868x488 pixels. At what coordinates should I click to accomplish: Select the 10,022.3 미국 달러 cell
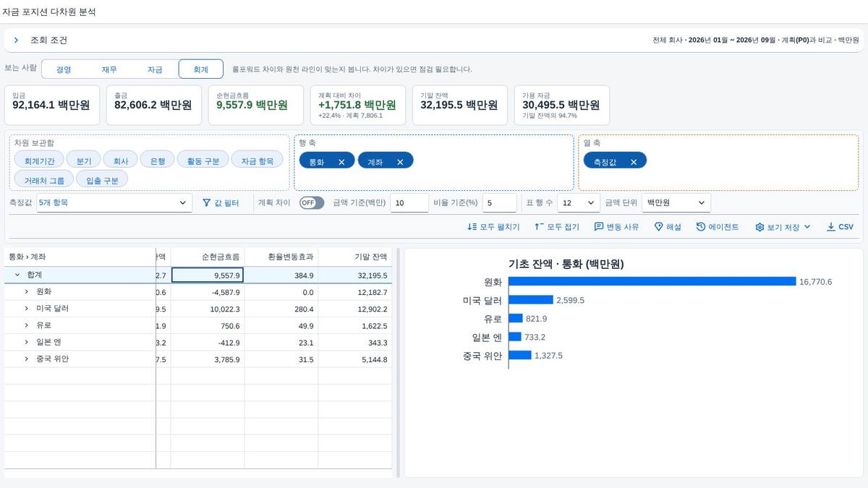point(208,309)
